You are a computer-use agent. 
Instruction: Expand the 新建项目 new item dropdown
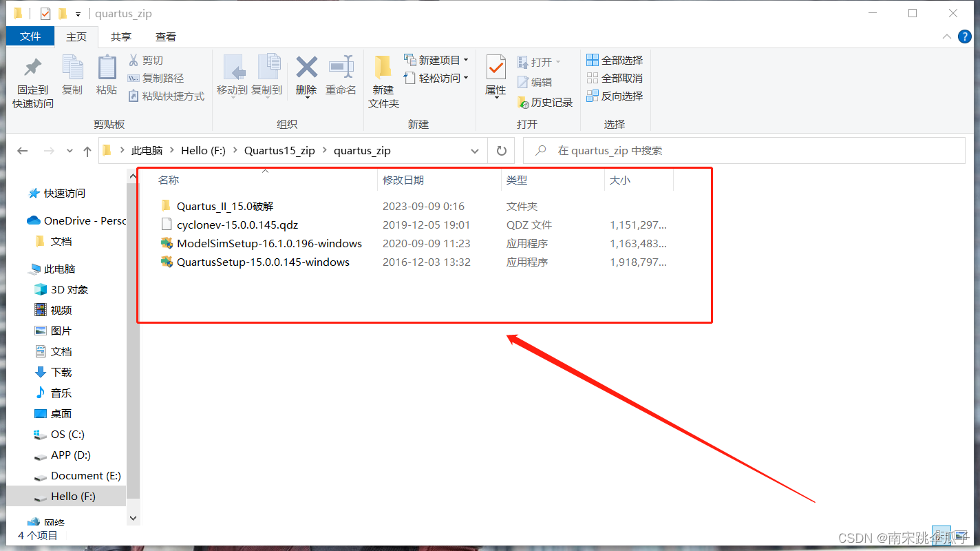click(x=466, y=60)
